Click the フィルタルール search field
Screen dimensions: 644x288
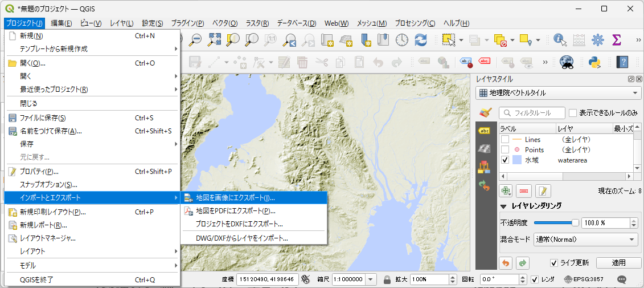coord(532,113)
